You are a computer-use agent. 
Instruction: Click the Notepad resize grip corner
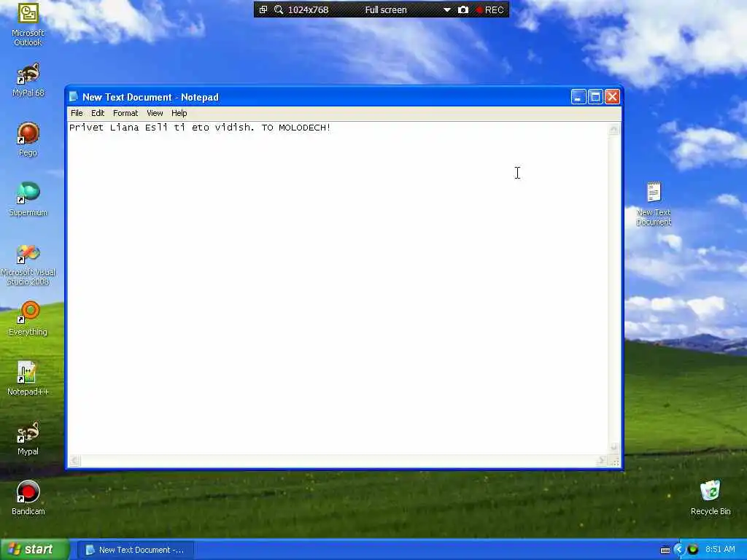(x=614, y=461)
